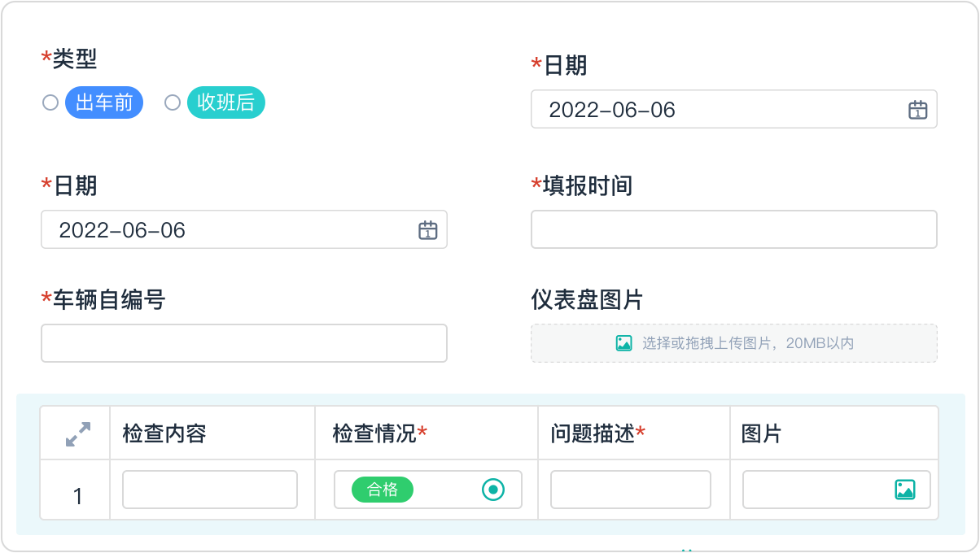Screen dimensions: 980x553
Task: Click the 问题描述 input in row 1
Action: coord(630,490)
